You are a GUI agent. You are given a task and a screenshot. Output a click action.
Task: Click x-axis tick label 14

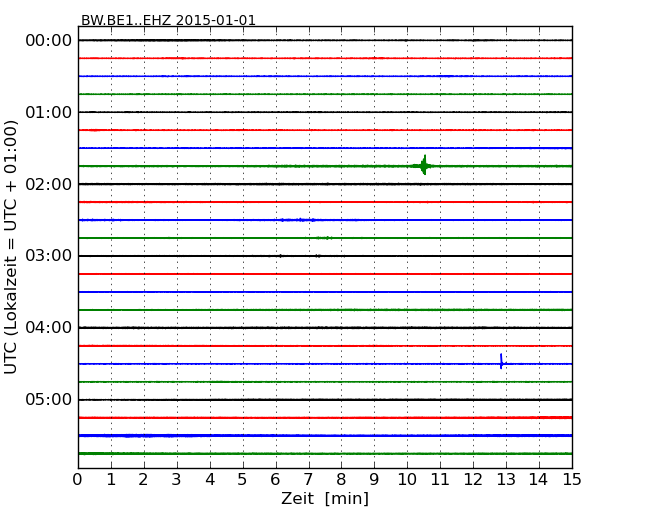pyautogui.click(x=538, y=480)
